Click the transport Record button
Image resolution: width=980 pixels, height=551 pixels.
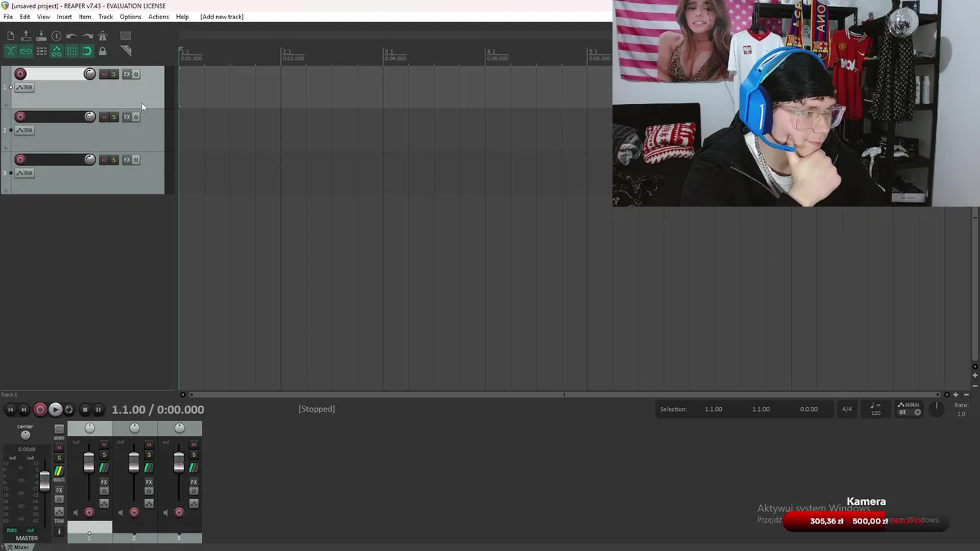(40, 409)
